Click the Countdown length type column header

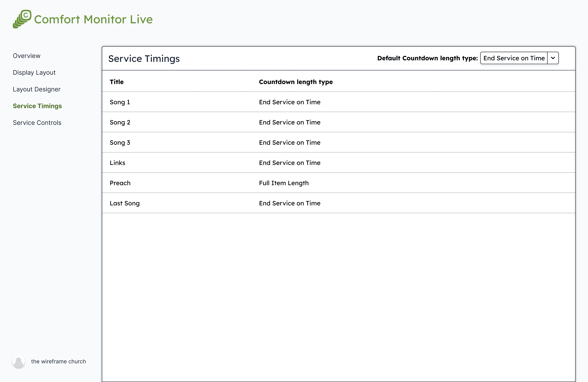coord(296,82)
